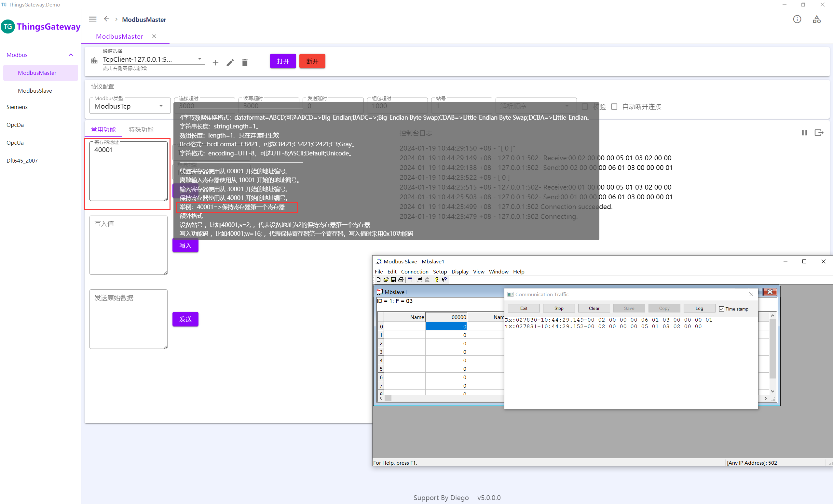Click the edit channel pencil icon
This screenshot has height=504, width=833.
pos(230,62)
